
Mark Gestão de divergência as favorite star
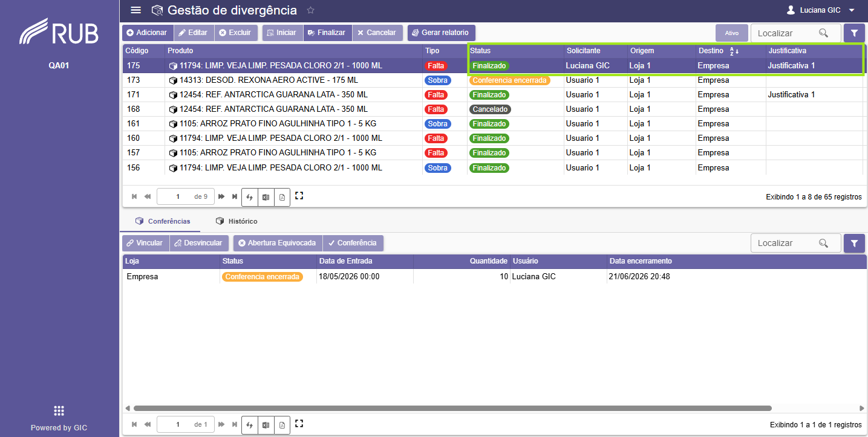pyautogui.click(x=311, y=10)
